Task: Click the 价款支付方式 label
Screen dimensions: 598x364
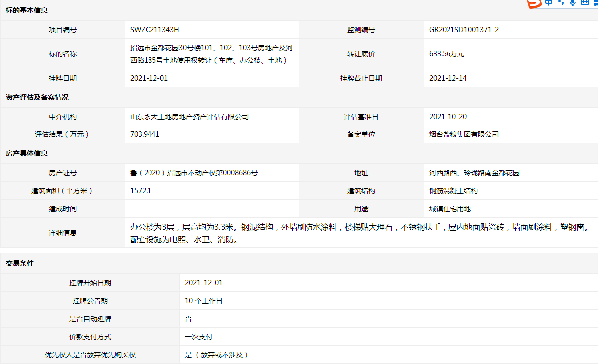Action: (90, 337)
